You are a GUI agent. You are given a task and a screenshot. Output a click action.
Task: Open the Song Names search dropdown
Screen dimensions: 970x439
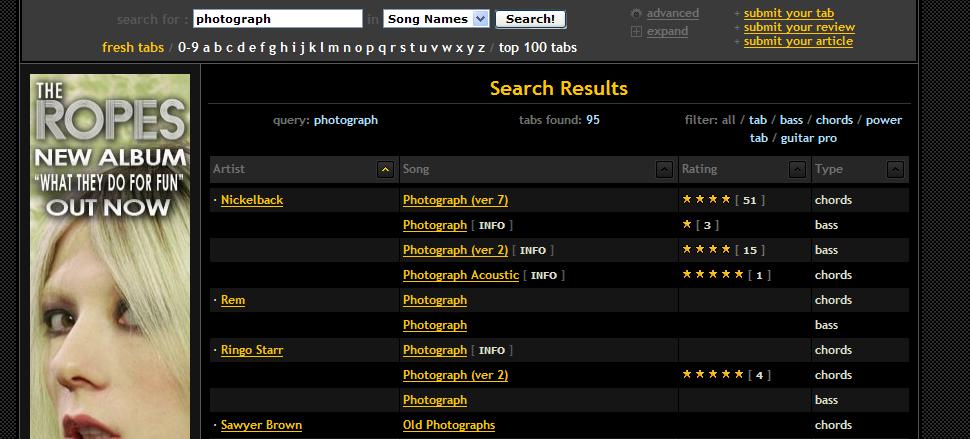(436, 19)
